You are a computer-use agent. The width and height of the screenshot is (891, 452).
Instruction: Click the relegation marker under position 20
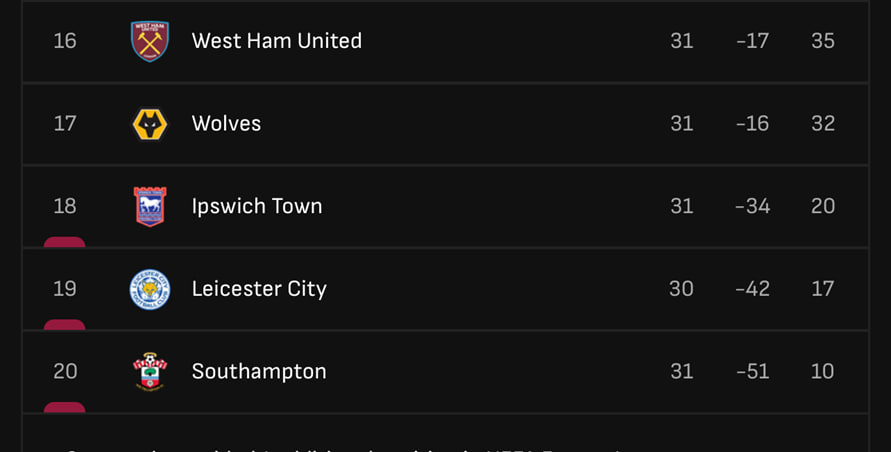pos(65,407)
